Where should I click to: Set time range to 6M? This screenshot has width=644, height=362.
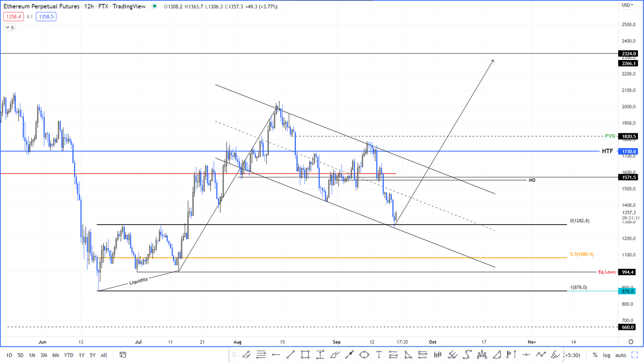click(56, 355)
